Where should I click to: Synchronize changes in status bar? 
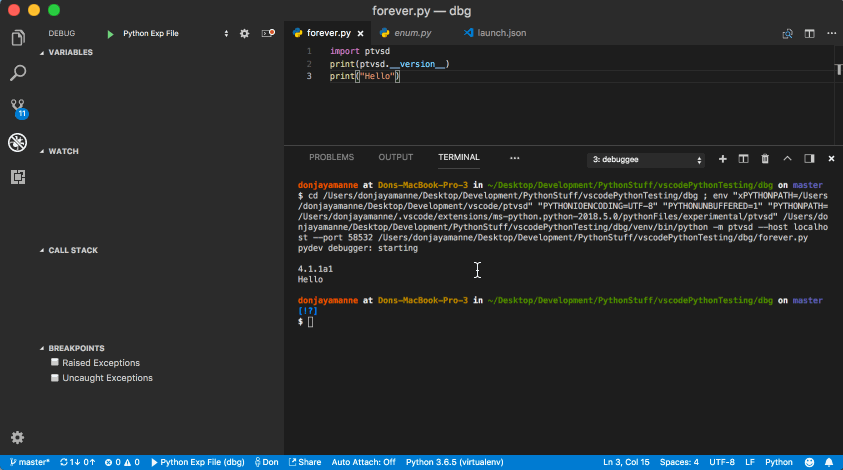[x=77, y=462]
